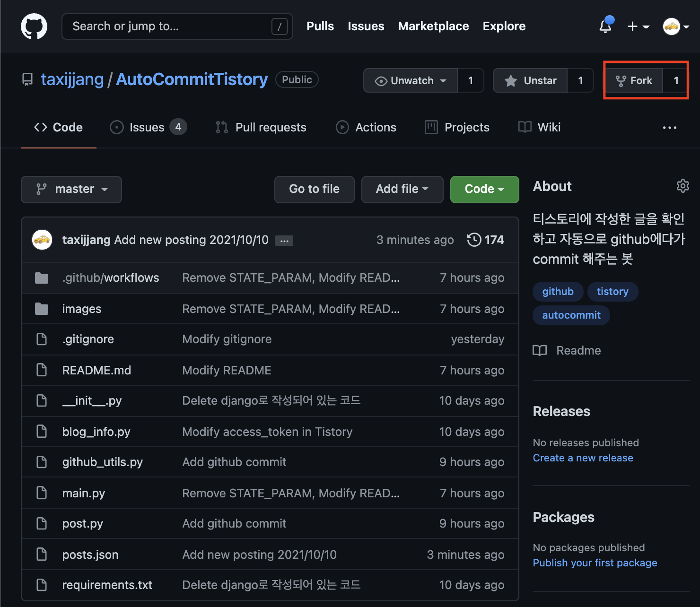Expand the commit message ellipsis button
This screenshot has height=607, width=700.
pos(284,241)
